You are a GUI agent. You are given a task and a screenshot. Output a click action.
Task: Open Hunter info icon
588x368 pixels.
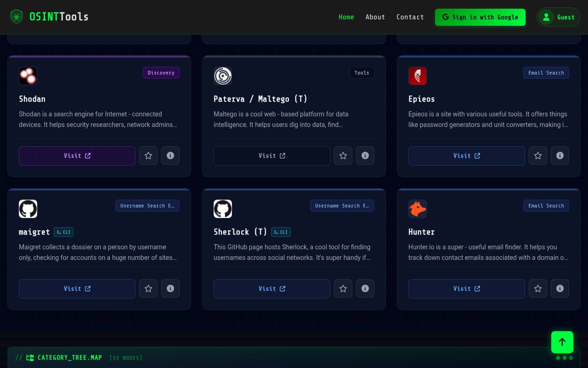[560, 288]
